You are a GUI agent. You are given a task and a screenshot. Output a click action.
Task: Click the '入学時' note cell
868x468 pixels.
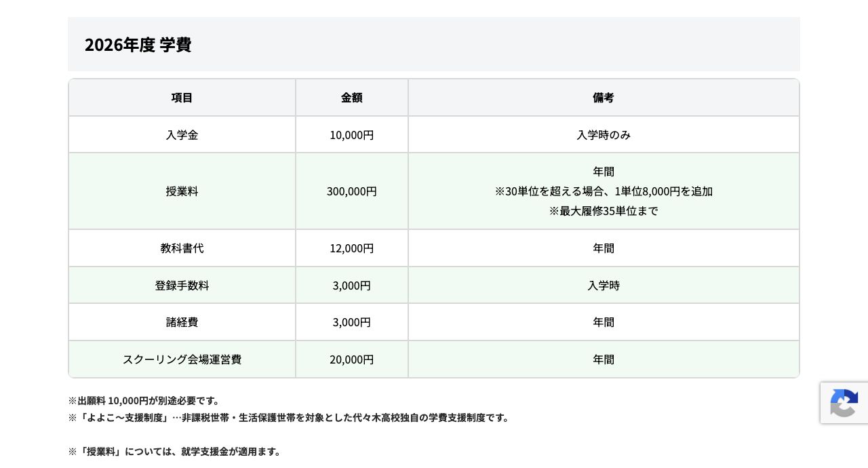click(604, 286)
